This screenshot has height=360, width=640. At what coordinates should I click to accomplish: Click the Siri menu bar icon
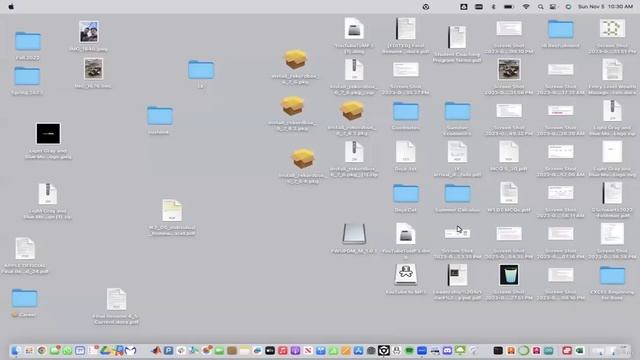(569, 7)
